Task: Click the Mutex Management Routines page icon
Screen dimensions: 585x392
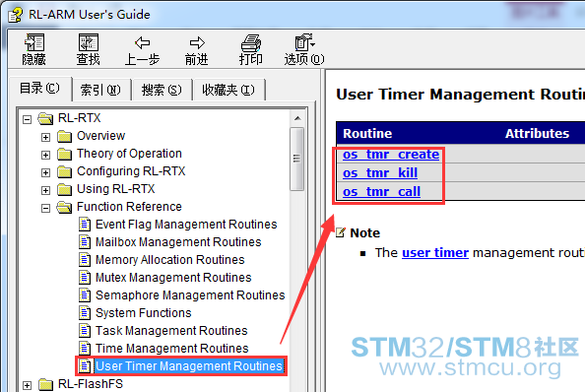Action: tap(85, 278)
